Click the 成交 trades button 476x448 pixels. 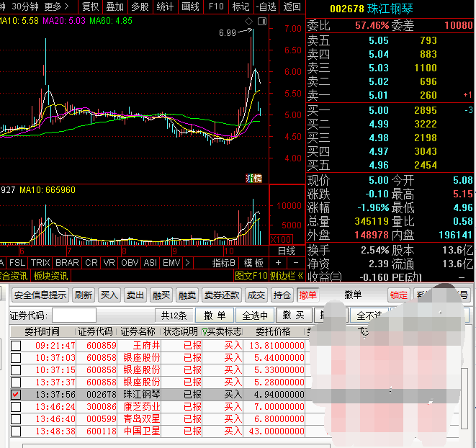[256, 295]
